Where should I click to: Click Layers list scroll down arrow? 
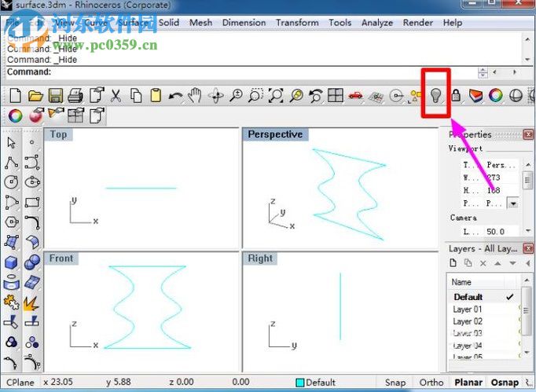527,353
